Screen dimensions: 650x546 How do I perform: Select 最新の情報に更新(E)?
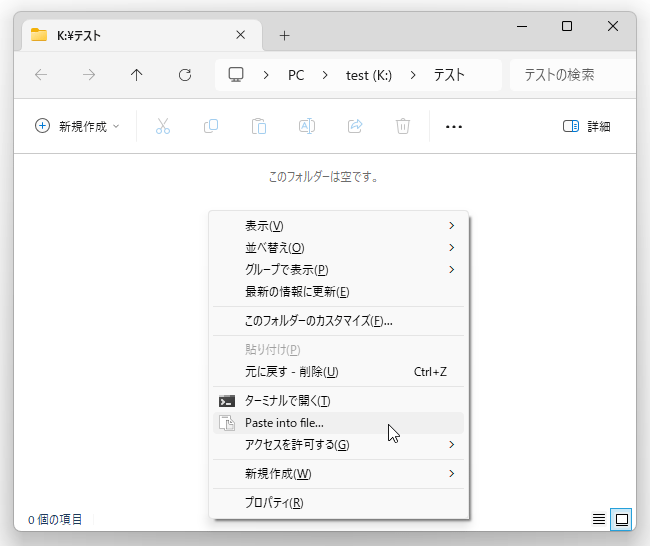338,291
